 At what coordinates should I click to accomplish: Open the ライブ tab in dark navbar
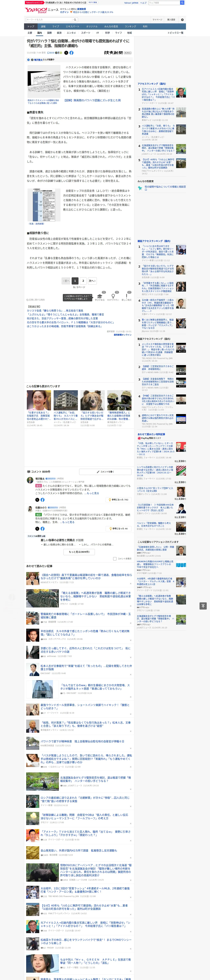pyautogui.click(x=56, y=27)
